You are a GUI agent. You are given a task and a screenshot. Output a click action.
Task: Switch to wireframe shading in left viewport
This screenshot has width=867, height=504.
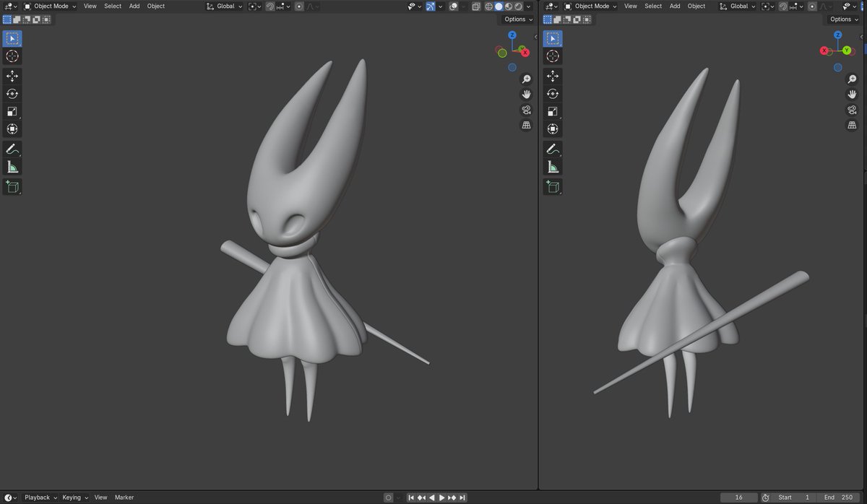488,6
